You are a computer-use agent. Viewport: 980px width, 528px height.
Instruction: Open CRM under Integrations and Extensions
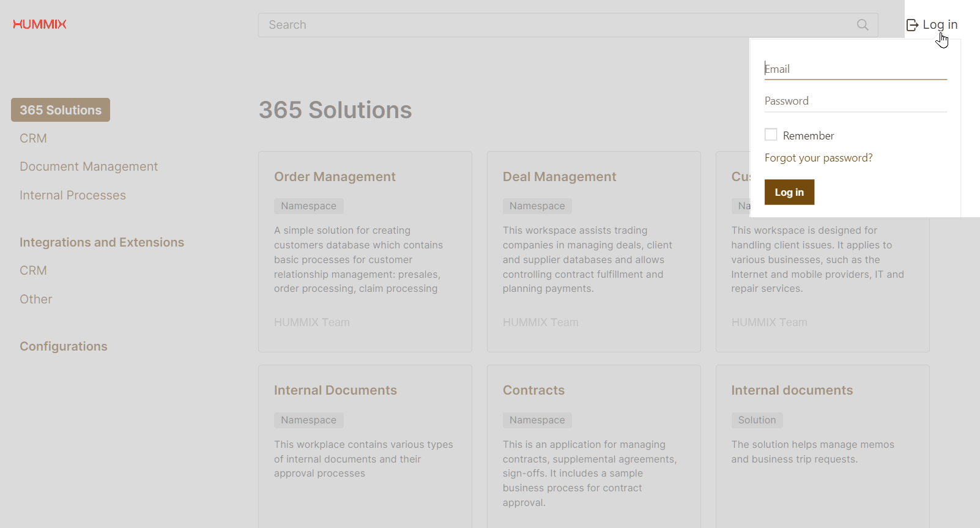tap(33, 270)
